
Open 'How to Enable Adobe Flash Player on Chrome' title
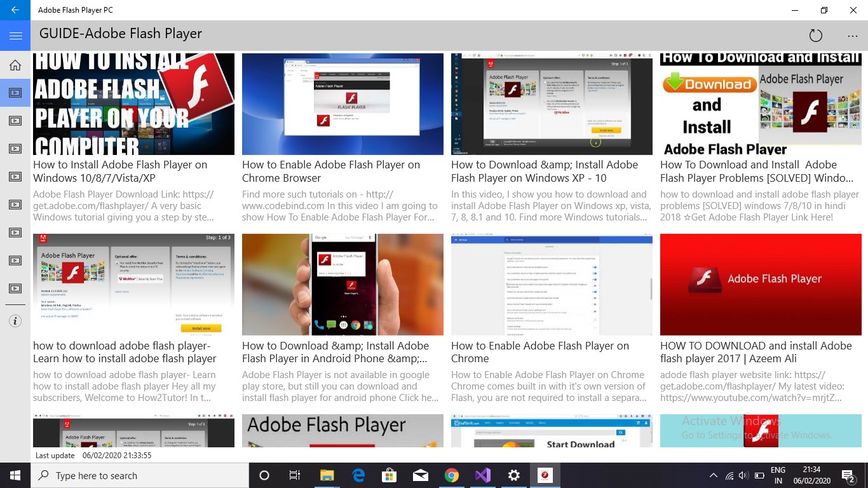tap(540, 352)
